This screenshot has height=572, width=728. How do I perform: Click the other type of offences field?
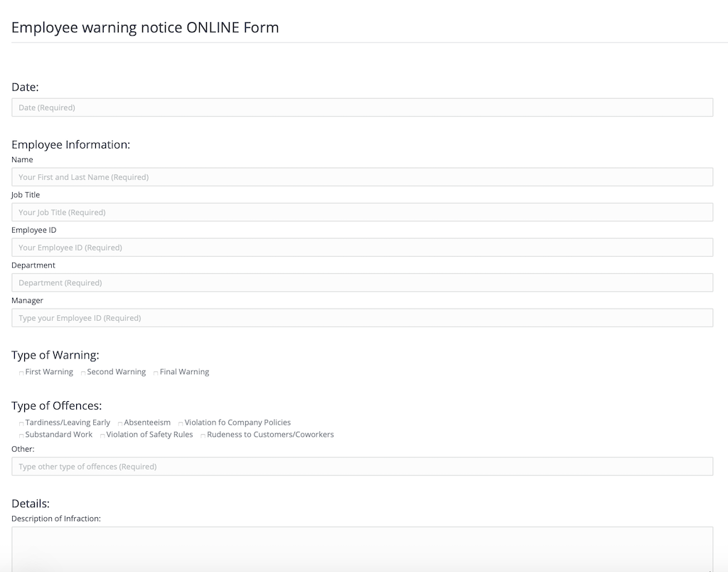[362, 467]
